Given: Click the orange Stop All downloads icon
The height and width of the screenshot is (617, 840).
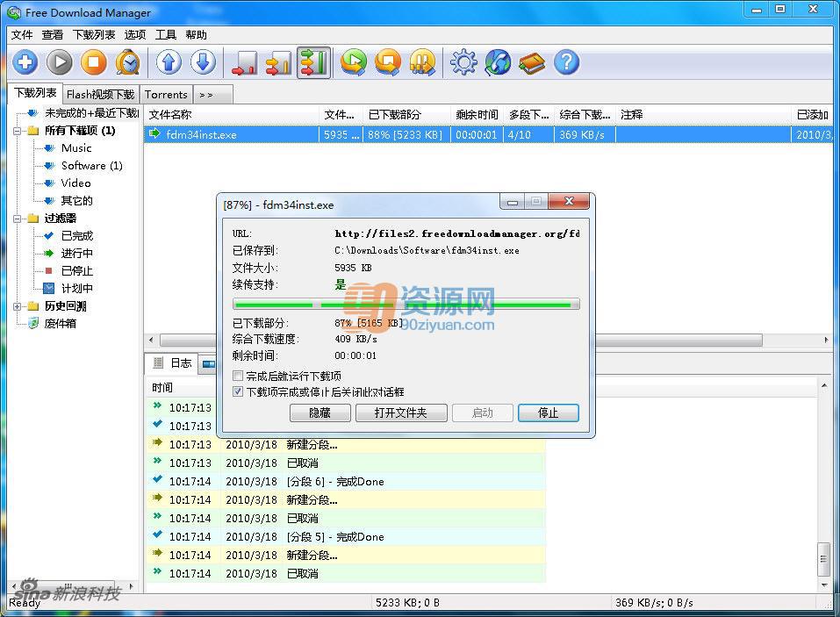Looking at the screenshot, I should pos(388,62).
